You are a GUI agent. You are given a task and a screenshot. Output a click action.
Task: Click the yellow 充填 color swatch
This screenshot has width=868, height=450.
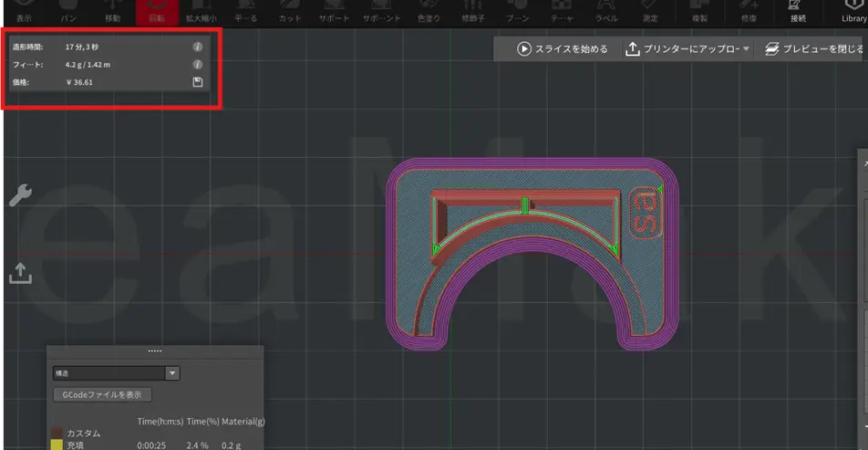pos(57,445)
